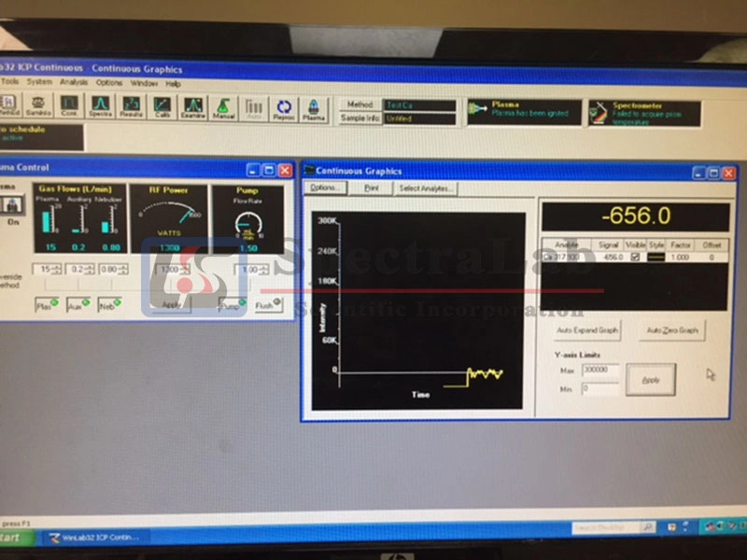
Task: Click the Cont. toolbar icon
Action: (70, 107)
